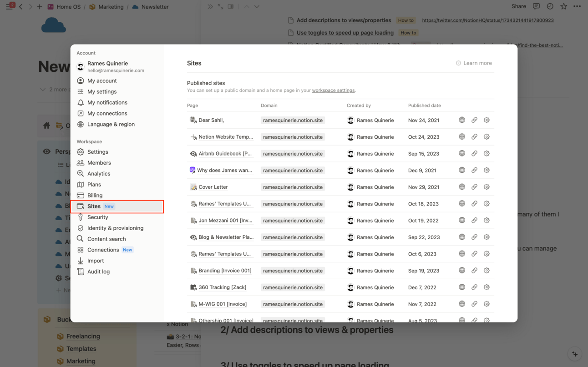588x367 pixels.
Task: Click Published date column header
Action: [x=424, y=106]
